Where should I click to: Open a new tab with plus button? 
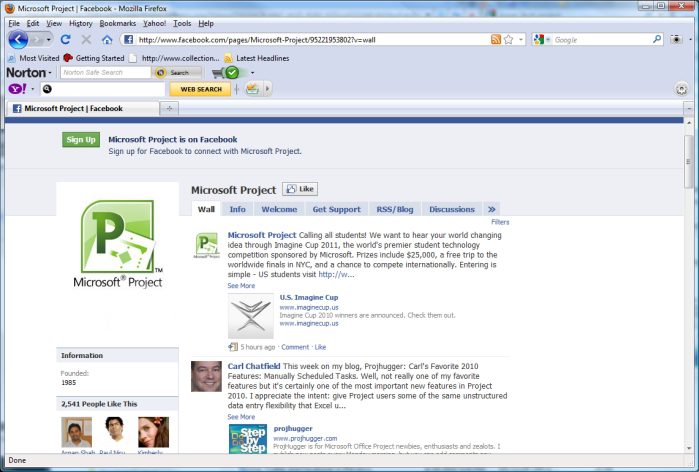pyautogui.click(x=169, y=108)
